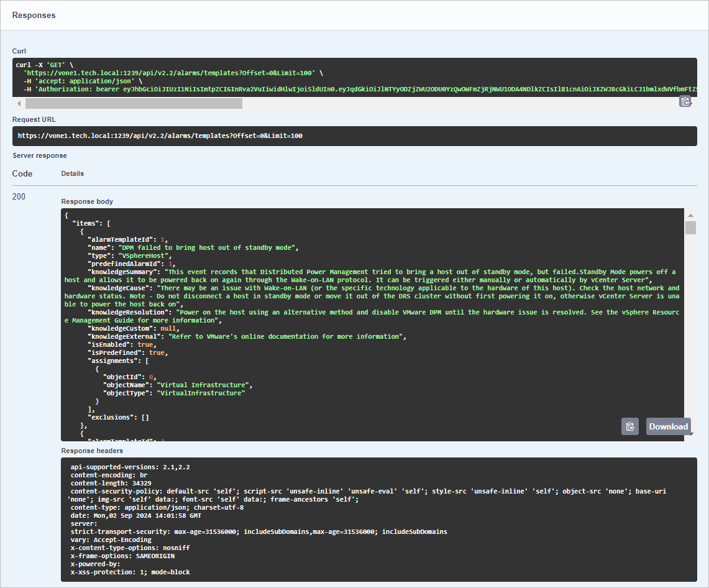Click the 'accept: application/json' curl line
Image resolution: width=709 pixels, height=588 pixels.
[x=83, y=81]
